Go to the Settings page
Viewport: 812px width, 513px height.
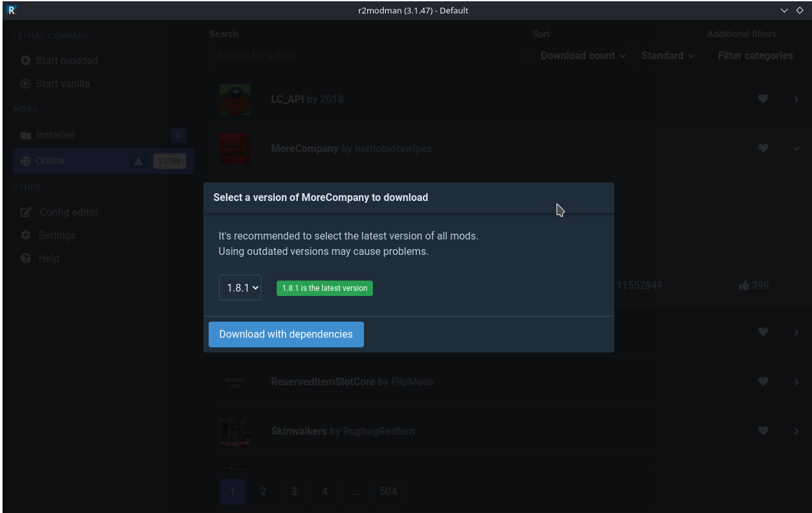[x=103, y=235]
